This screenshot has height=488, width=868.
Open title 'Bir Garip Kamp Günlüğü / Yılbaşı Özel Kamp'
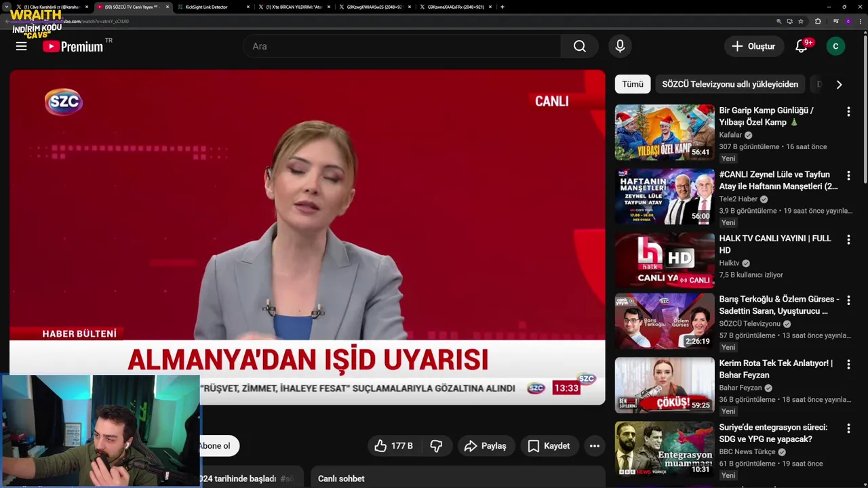[x=766, y=117]
